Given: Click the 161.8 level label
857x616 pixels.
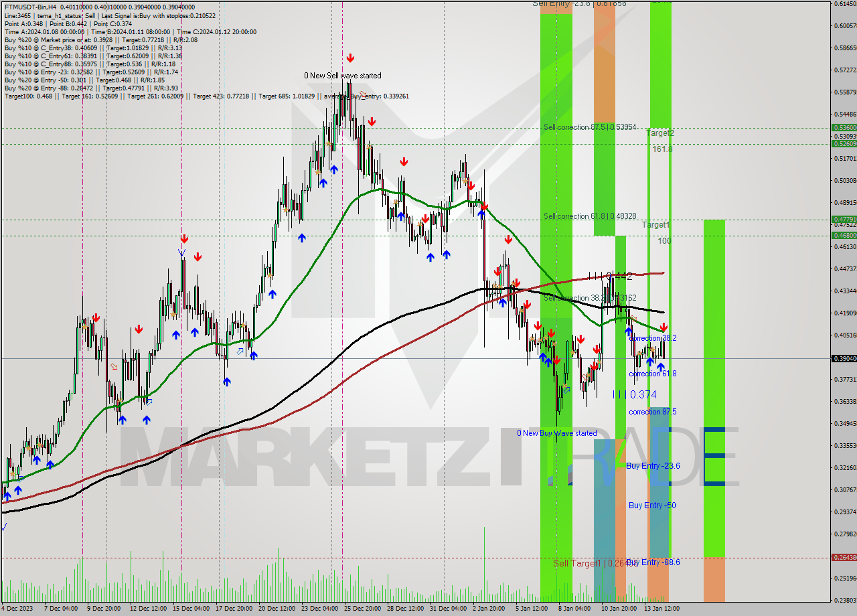Looking at the screenshot, I should (x=662, y=149).
